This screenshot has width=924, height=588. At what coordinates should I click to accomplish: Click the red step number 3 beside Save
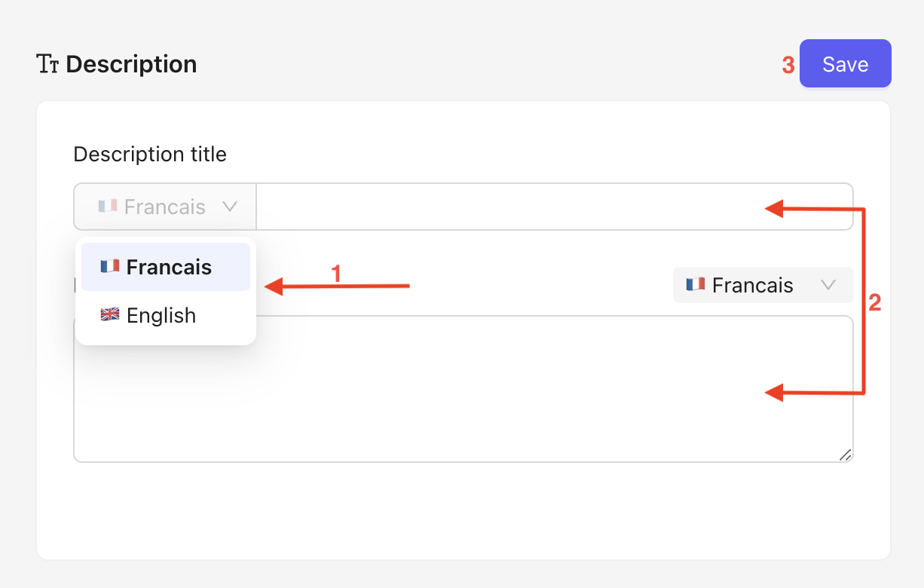(788, 66)
